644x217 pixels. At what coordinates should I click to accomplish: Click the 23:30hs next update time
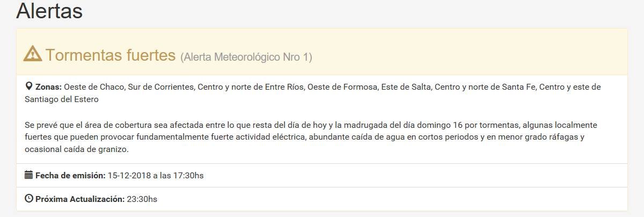(142, 199)
